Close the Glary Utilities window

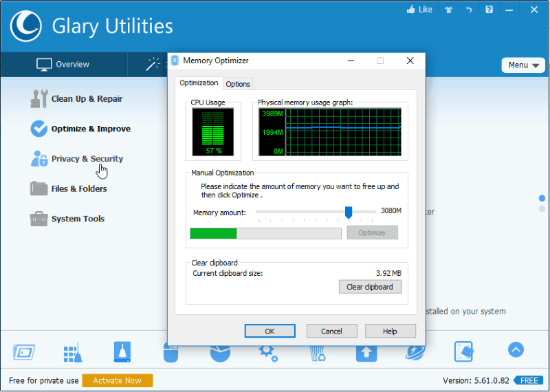click(x=534, y=10)
